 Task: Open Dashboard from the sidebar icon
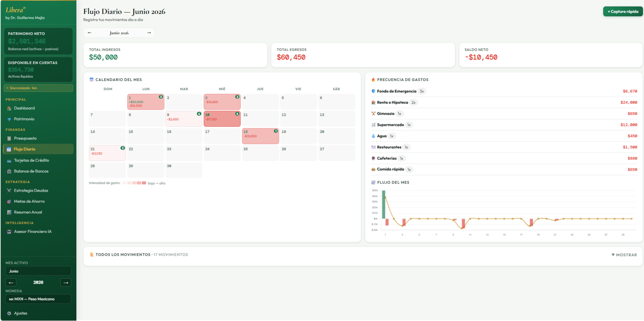9,108
